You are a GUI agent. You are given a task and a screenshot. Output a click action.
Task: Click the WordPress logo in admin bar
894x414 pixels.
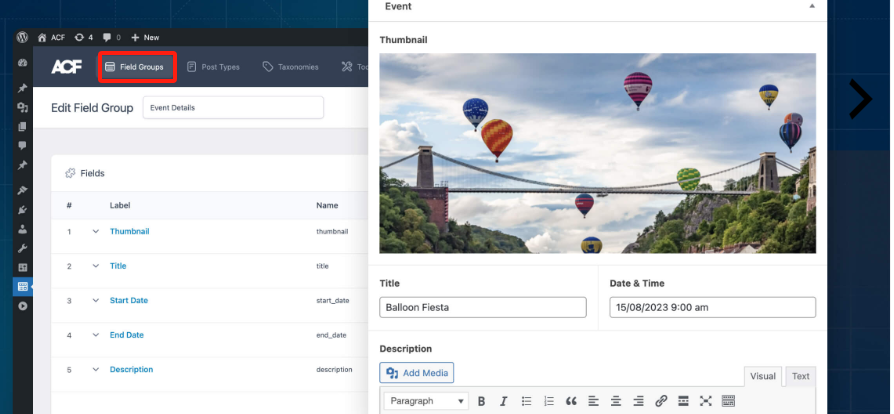[x=22, y=37]
